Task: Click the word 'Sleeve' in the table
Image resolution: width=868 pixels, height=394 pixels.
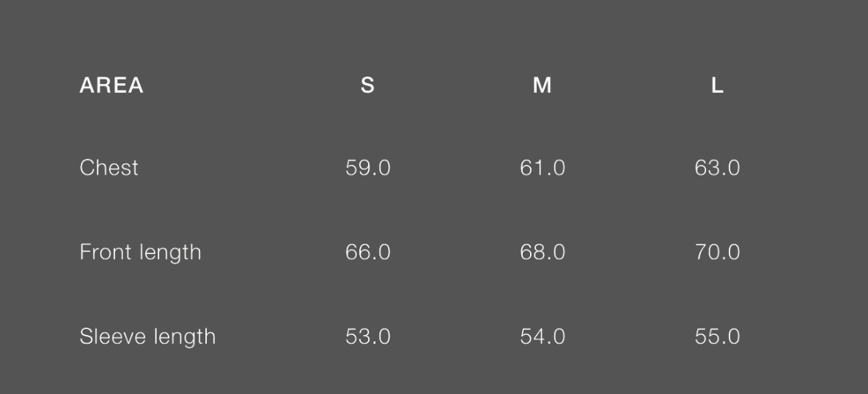Action: 107,337
